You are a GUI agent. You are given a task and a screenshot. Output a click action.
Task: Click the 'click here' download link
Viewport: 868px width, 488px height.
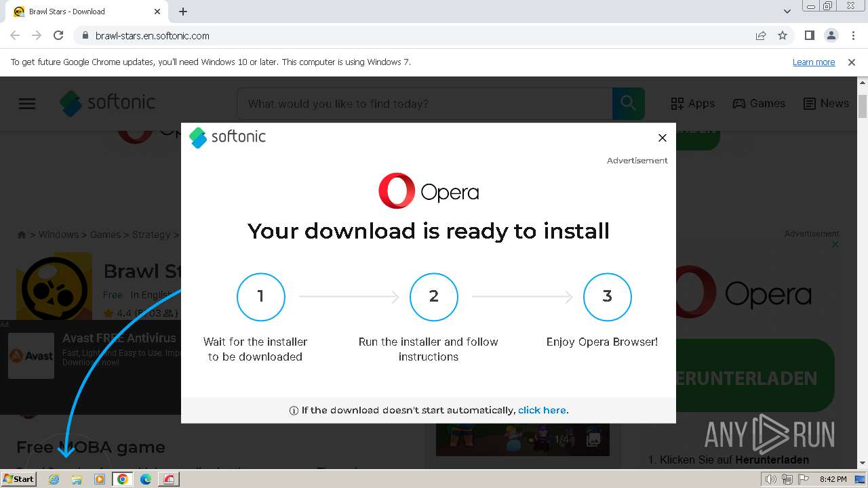543,410
